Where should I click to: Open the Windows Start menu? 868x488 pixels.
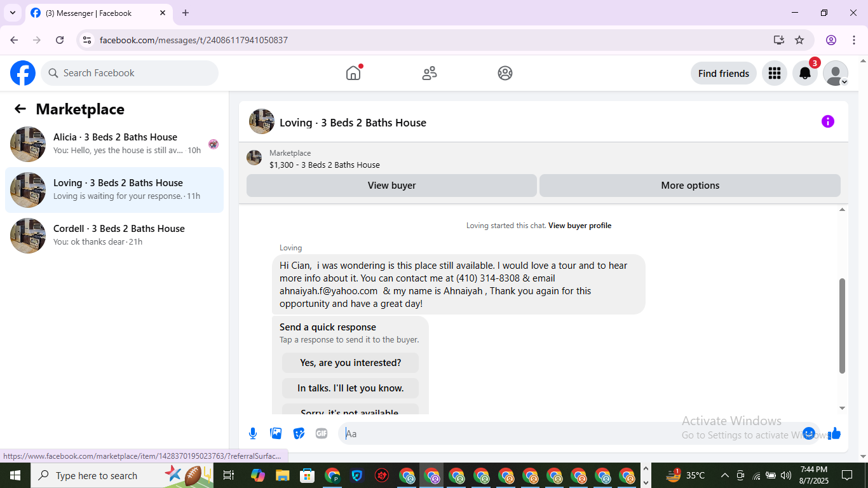pyautogui.click(x=15, y=475)
